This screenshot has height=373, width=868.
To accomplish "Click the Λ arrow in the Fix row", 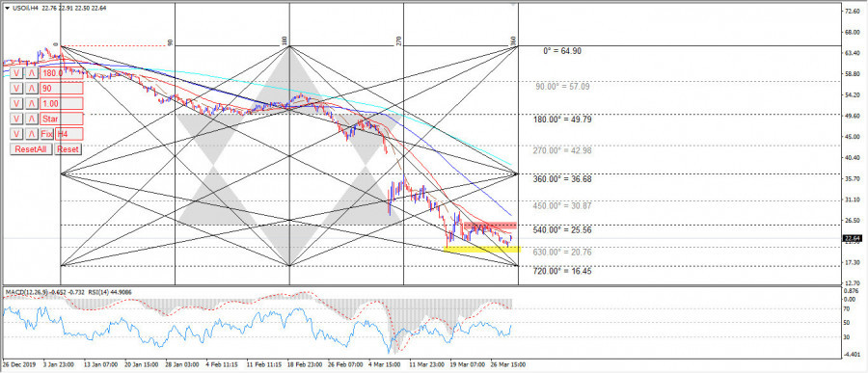I will pyautogui.click(x=32, y=133).
